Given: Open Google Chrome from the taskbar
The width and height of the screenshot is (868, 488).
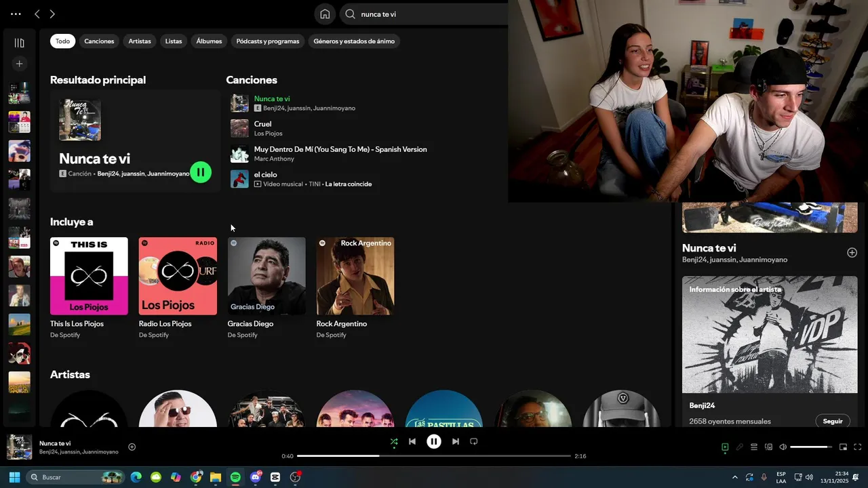Looking at the screenshot, I should click(x=196, y=477).
